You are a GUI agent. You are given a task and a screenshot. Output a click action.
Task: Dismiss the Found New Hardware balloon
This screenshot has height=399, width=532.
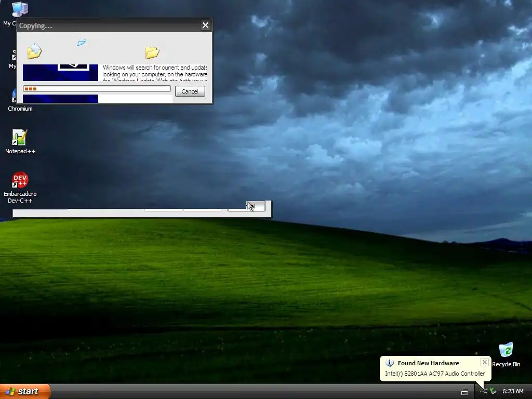485,362
